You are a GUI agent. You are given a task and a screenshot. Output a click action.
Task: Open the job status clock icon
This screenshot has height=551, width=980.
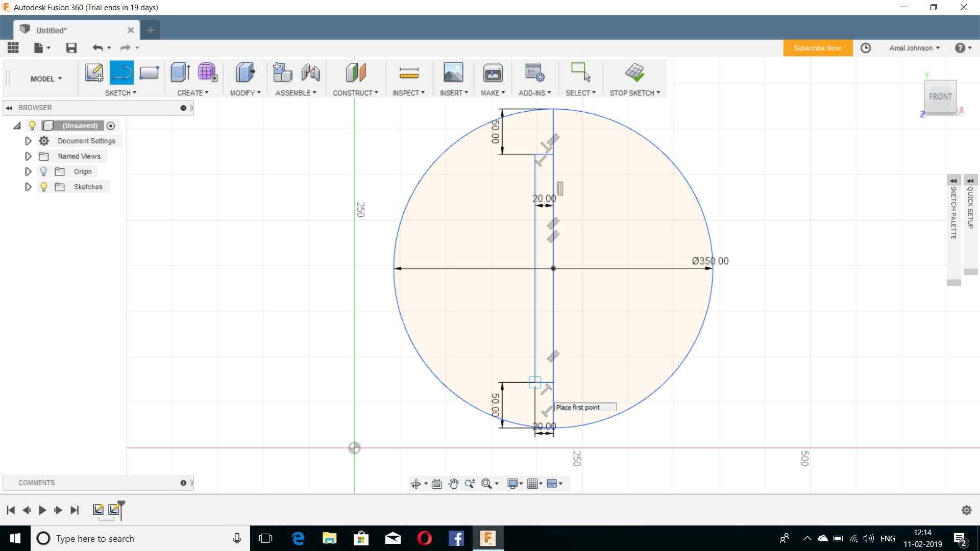pos(866,48)
